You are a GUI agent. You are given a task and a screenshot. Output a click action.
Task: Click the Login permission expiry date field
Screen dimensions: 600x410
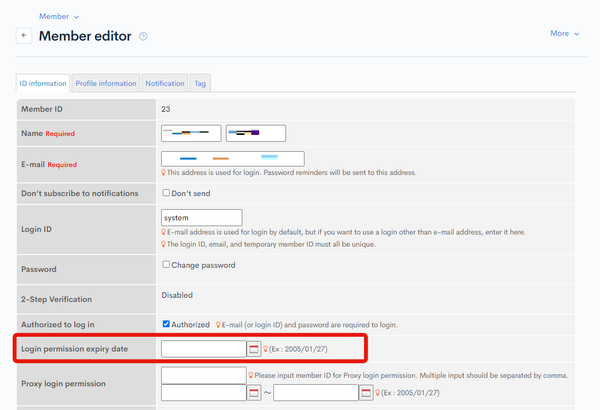pyautogui.click(x=204, y=349)
